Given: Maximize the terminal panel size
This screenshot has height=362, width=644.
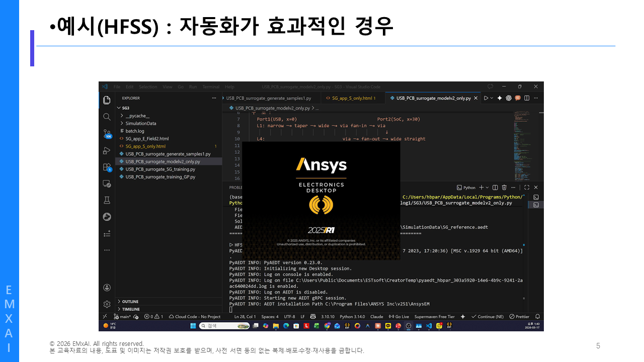Looking at the screenshot, I should click(x=527, y=188).
